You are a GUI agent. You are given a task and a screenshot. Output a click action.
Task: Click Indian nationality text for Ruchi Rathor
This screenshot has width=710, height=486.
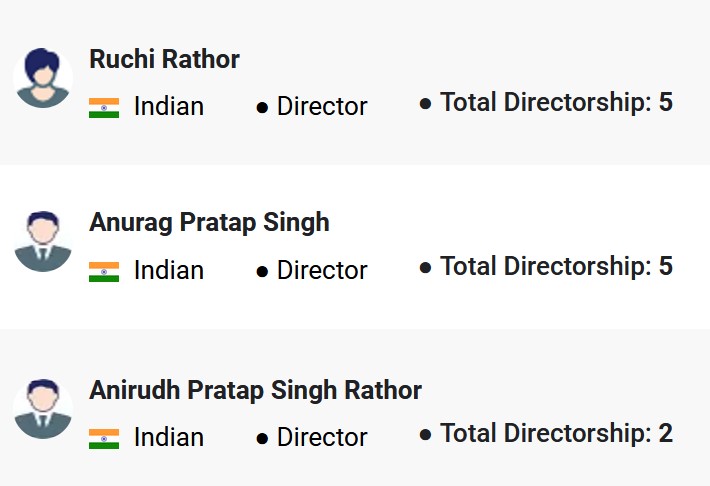[x=169, y=106]
